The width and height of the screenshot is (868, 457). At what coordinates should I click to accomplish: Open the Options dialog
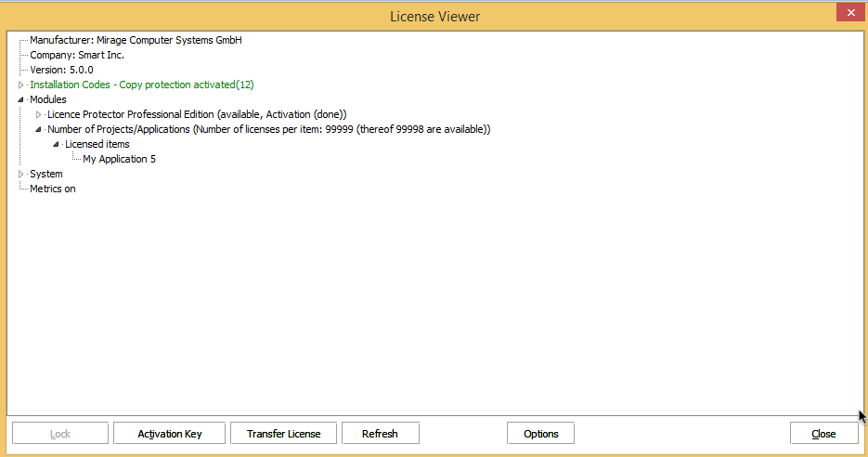(x=541, y=434)
